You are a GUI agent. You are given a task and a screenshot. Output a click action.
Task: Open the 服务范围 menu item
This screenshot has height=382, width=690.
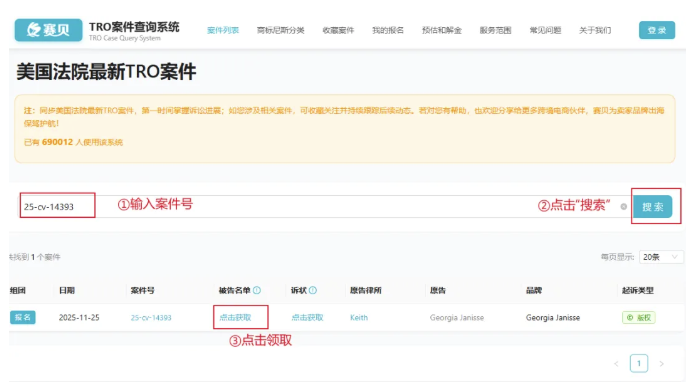[x=495, y=30]
